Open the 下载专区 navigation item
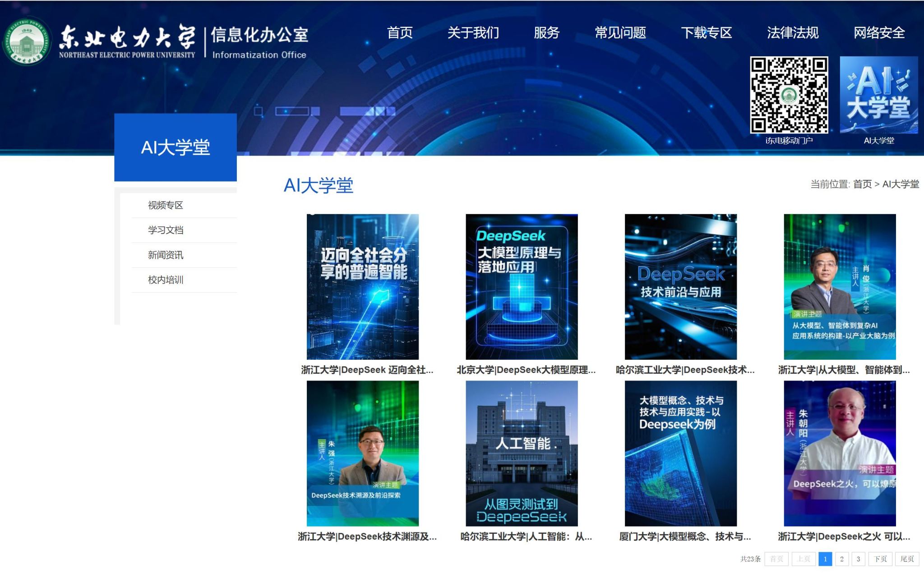The image size is (924, 573). coord(707,32)
